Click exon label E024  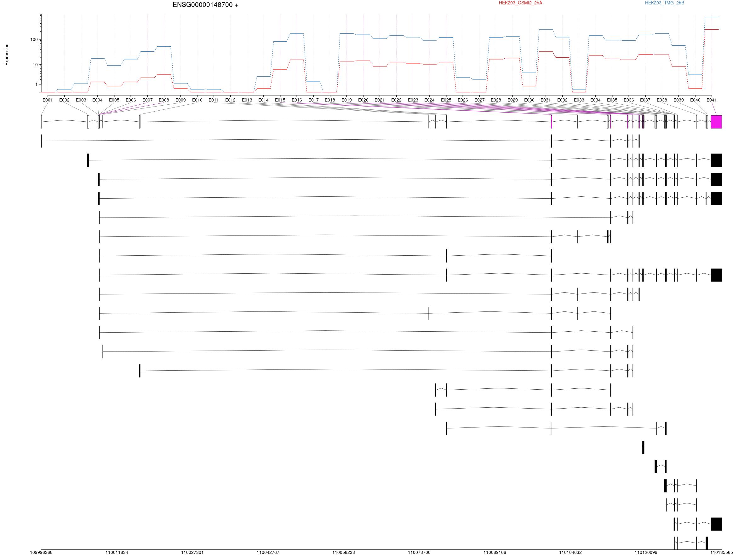(430, 100)
